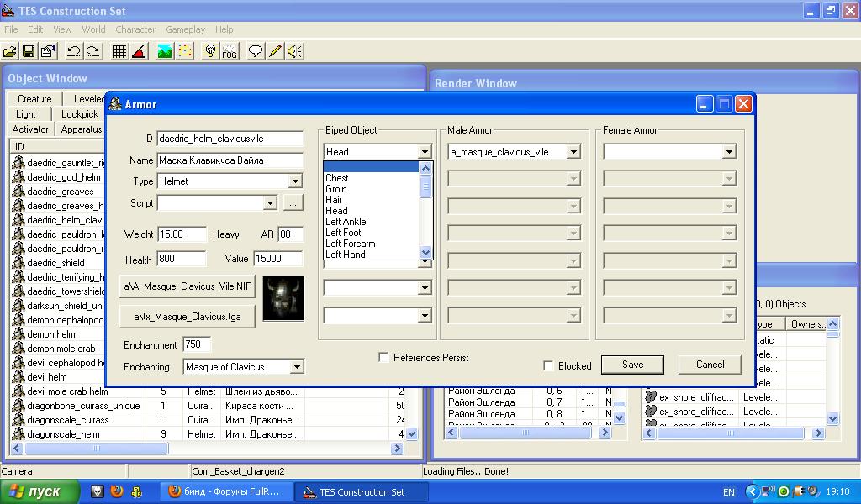Image resolution: width=861 pixels, height=504 pixels.
Task: Click Cancel in the Armor dialog
Action: pyautogui.click(x=710, y=365)
